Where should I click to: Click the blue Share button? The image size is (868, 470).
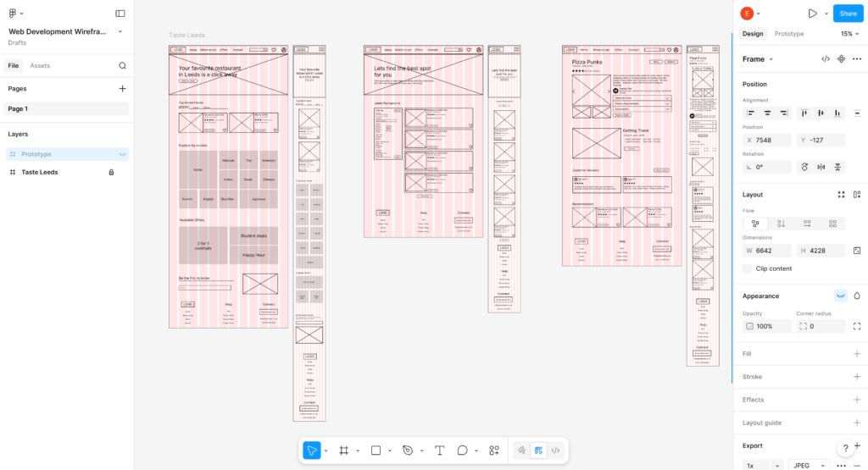click(x=849, y=14)
